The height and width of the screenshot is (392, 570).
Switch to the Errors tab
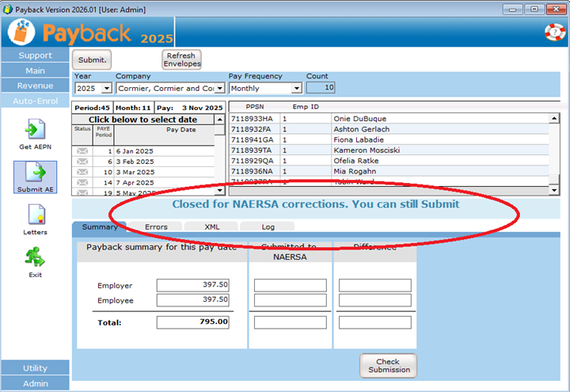tap(156, 227)
